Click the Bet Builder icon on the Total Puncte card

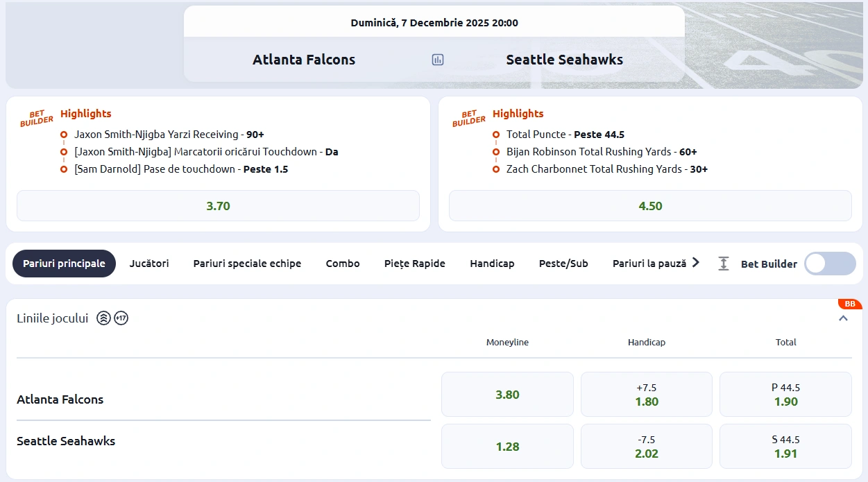pos(468,118)
